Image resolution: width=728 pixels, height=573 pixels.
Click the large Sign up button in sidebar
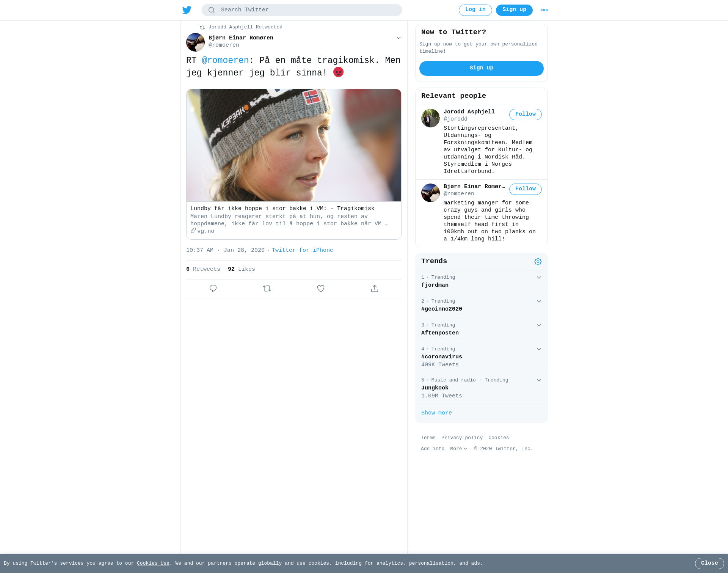point(482,68)
